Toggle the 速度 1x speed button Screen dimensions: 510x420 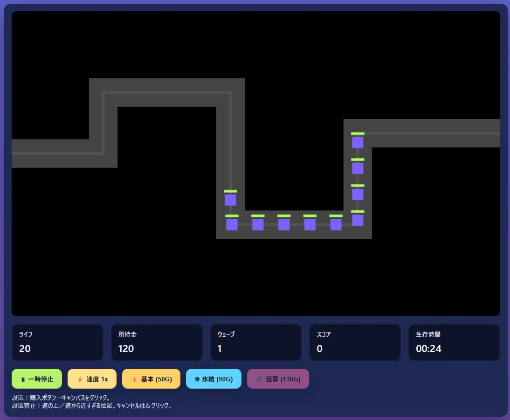coord(92,379)
